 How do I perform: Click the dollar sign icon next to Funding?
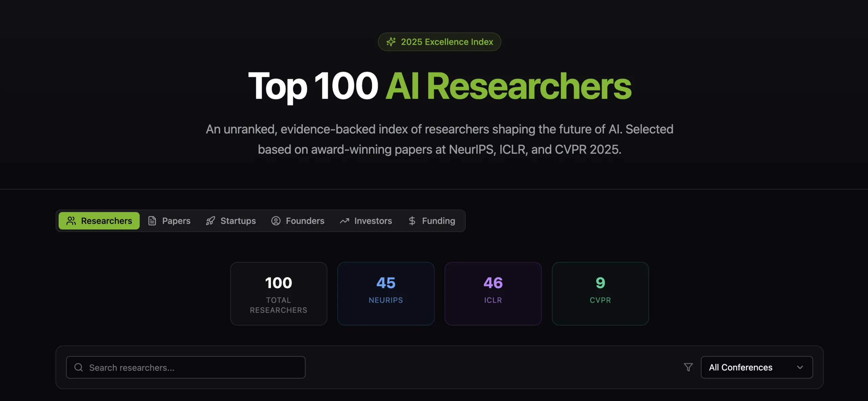pos(412,221)
